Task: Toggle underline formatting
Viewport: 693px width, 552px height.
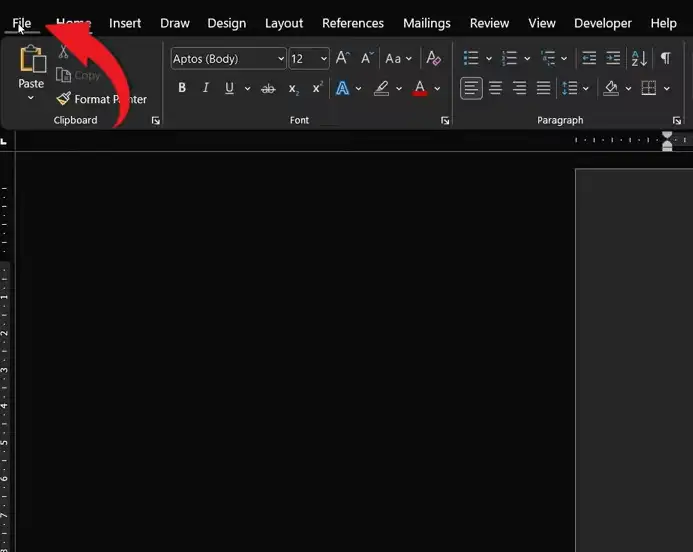Action: [x=229, y=88]
